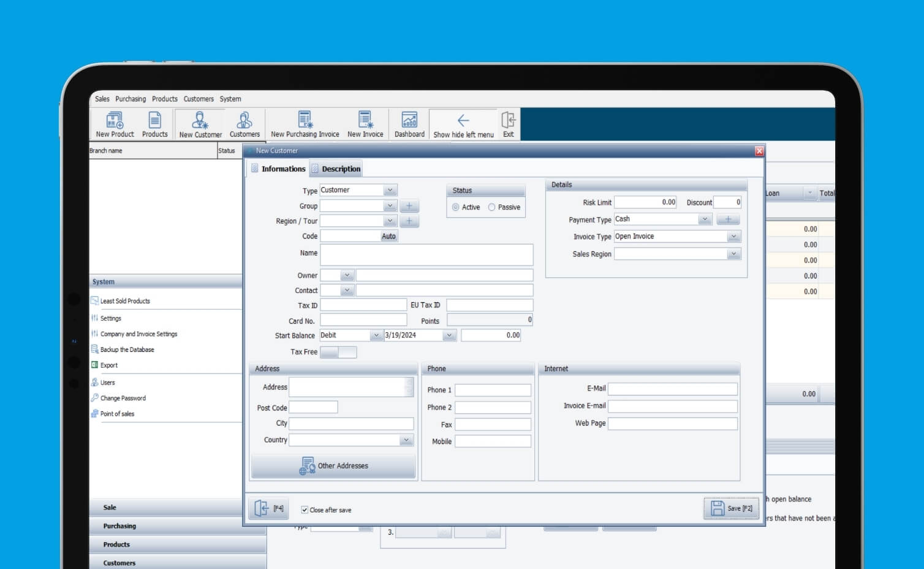This screenshot has width=924, height=569.
Task: Open the Country dropdown
Action: point(406,440)
